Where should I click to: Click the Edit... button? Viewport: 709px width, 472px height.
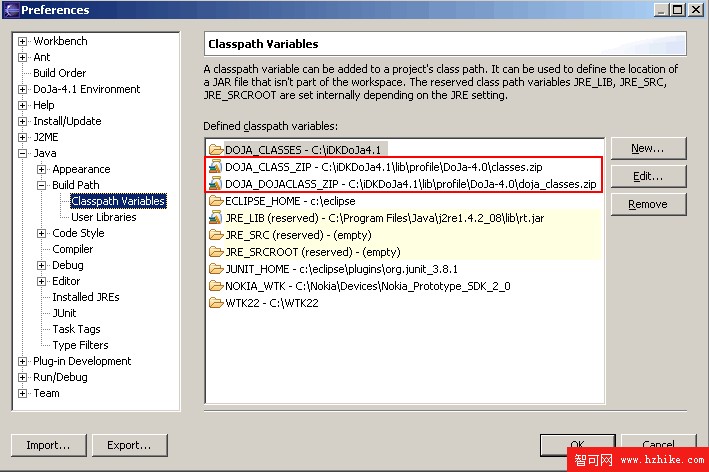coord(648,176)
